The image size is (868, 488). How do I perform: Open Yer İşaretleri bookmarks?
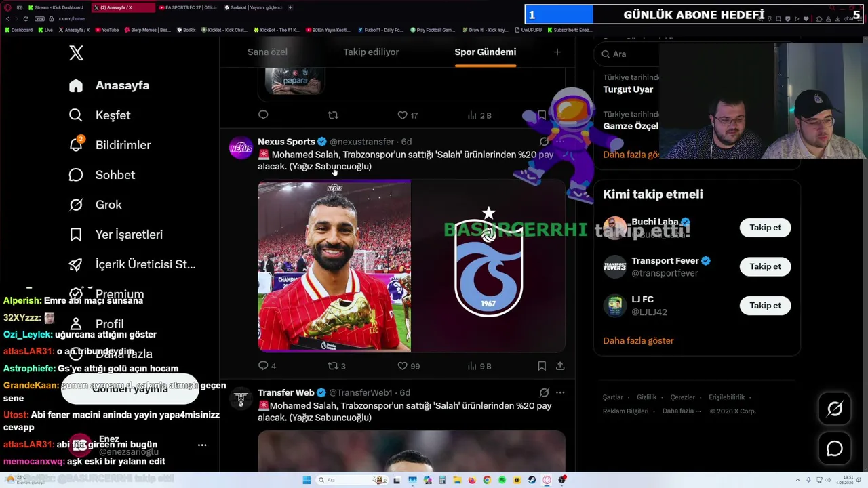[116, 235]
